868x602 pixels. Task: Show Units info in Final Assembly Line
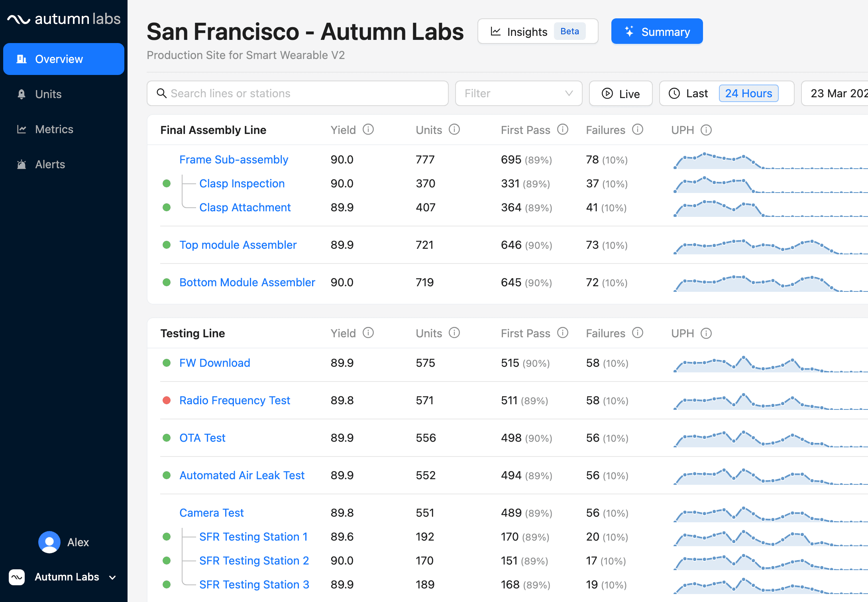454,130
